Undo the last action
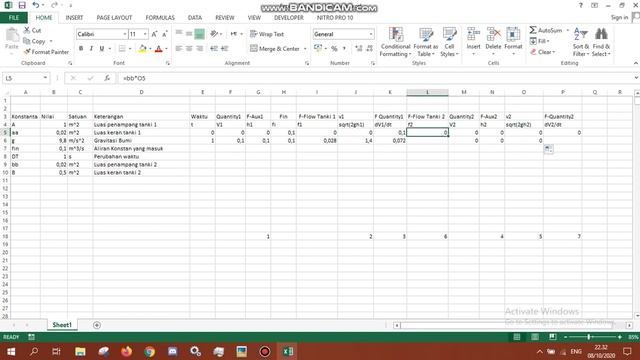Image resolution: width=640 pixels, height=360 pixels. [x=36, y=5]
